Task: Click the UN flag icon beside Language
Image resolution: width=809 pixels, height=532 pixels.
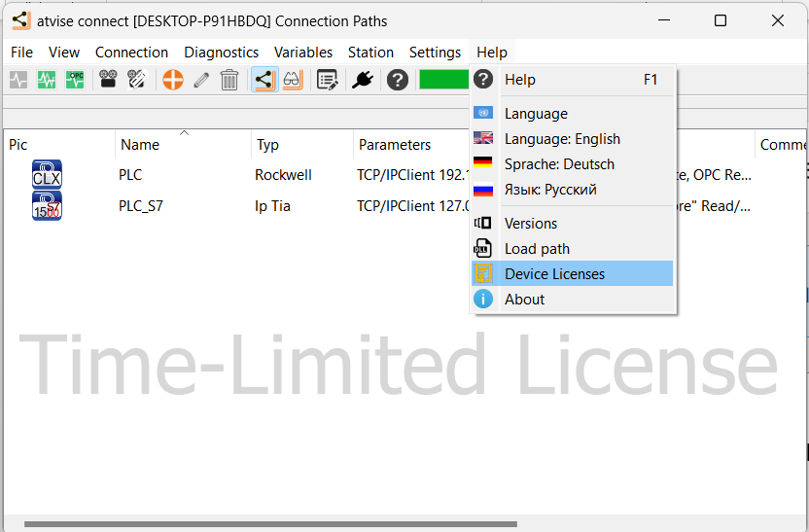Action: pyautogui.click(x=483, y=113)
